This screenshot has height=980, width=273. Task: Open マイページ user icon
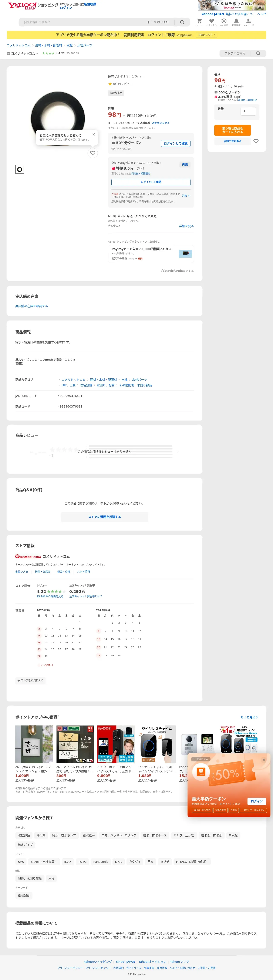248,22
